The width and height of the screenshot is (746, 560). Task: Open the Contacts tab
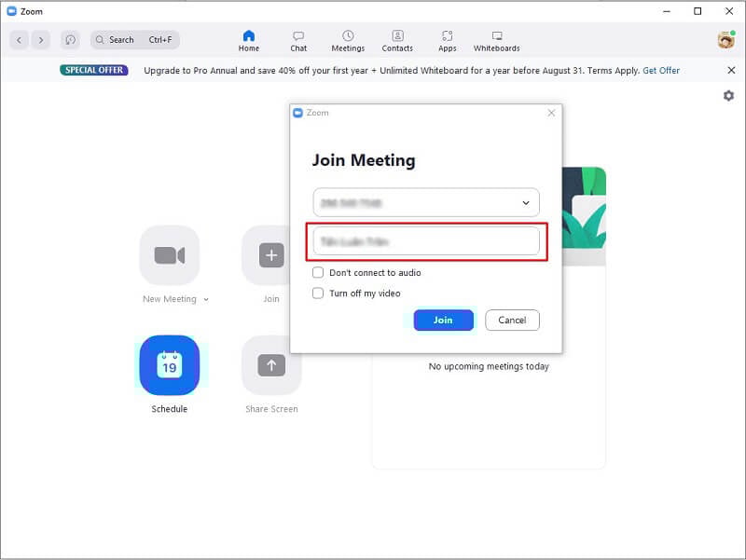coord(397,41)
